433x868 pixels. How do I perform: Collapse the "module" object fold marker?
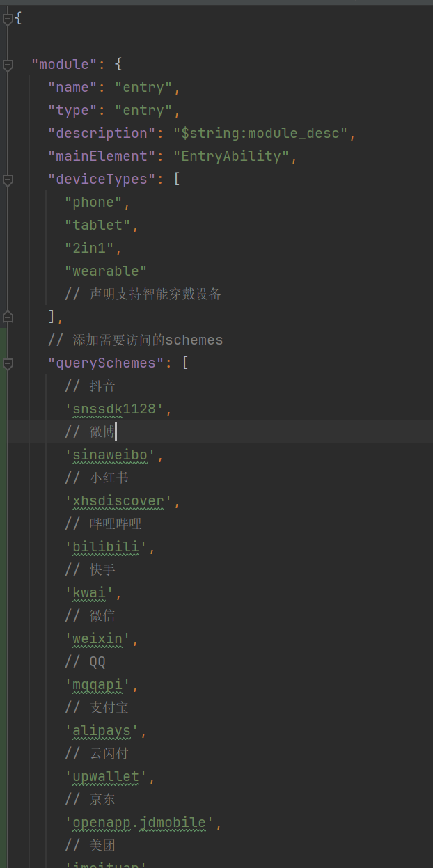coord(8,65)
